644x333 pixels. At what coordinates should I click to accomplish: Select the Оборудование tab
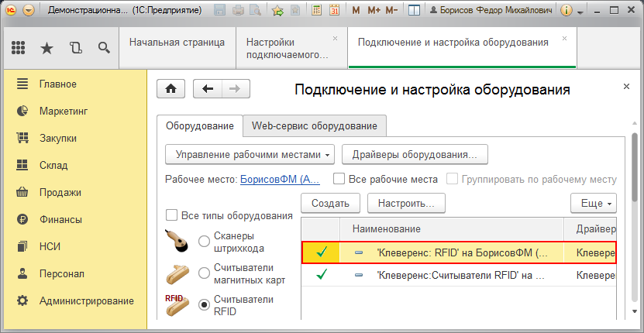point(200,126)
